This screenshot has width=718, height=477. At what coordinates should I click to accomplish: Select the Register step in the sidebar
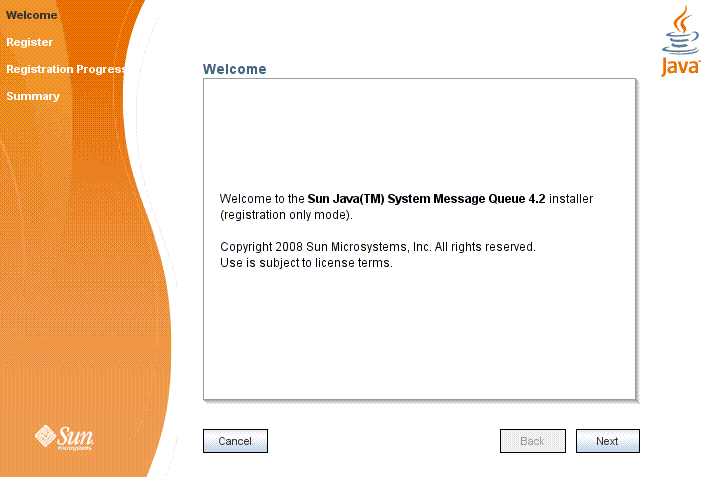pos(29,42)
